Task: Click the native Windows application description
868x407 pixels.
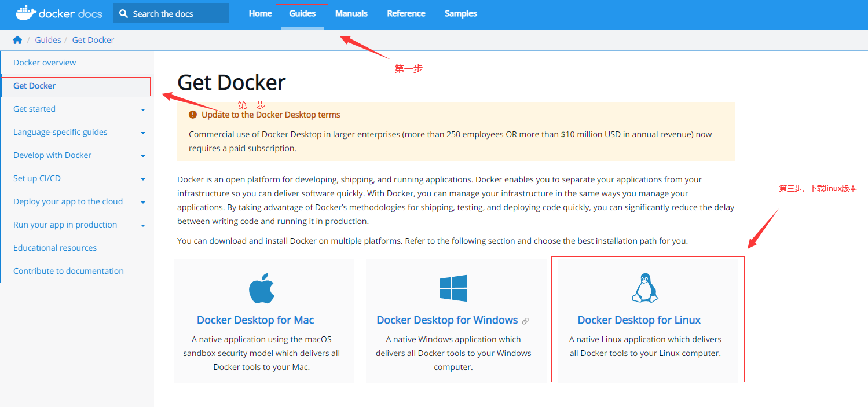Action: pos(453,353)
